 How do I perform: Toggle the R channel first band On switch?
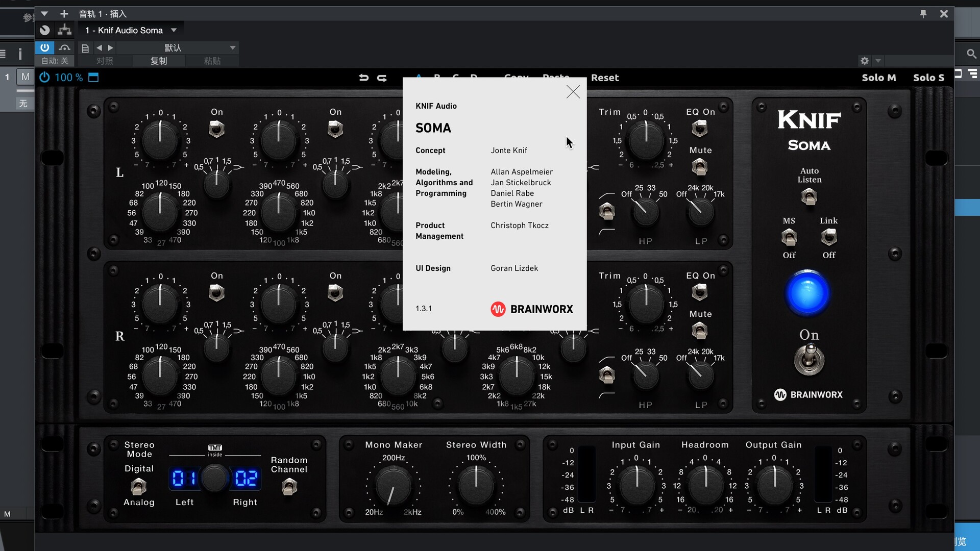(216, 293)
